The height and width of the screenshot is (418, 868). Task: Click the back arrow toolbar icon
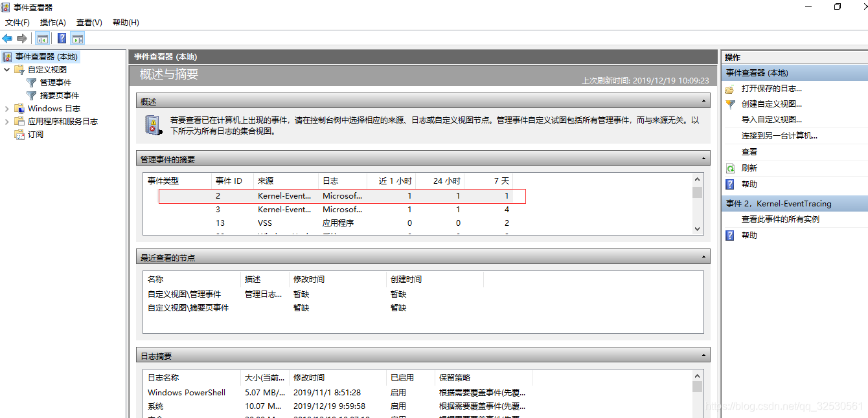point(7,38)
